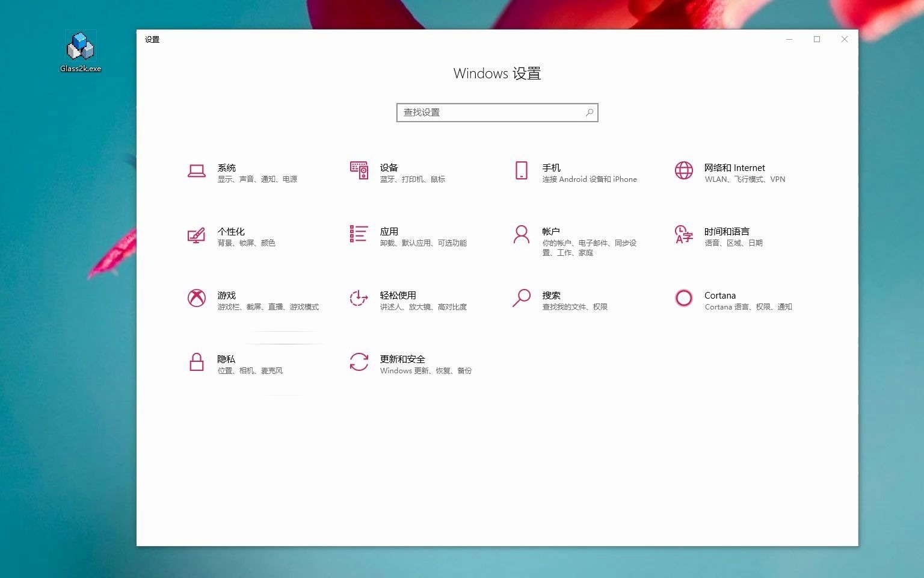The height and width of the screenshot is (578, 924).
Task: Open the 个性化 settings label
Action: (231, 232)
